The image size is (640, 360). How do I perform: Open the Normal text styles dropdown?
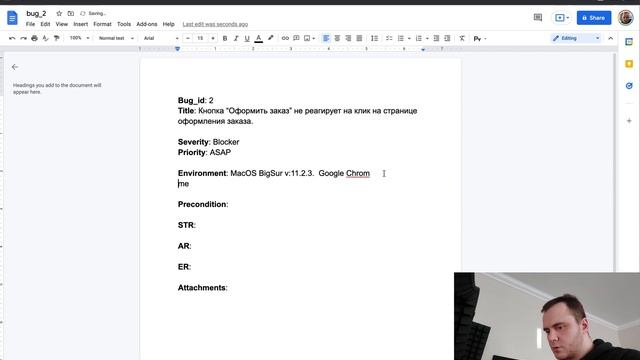pyautogui.click(x=116, y=38)
